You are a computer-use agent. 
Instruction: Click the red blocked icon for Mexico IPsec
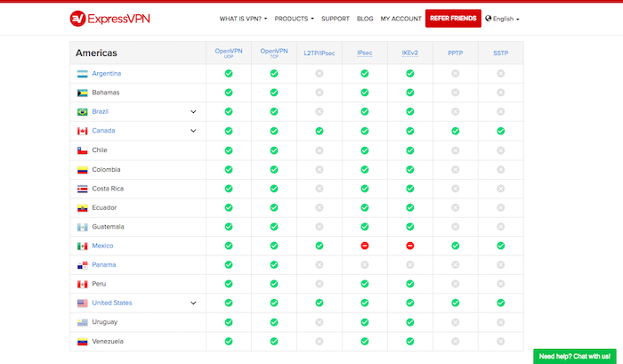click(x=364, y=246)
